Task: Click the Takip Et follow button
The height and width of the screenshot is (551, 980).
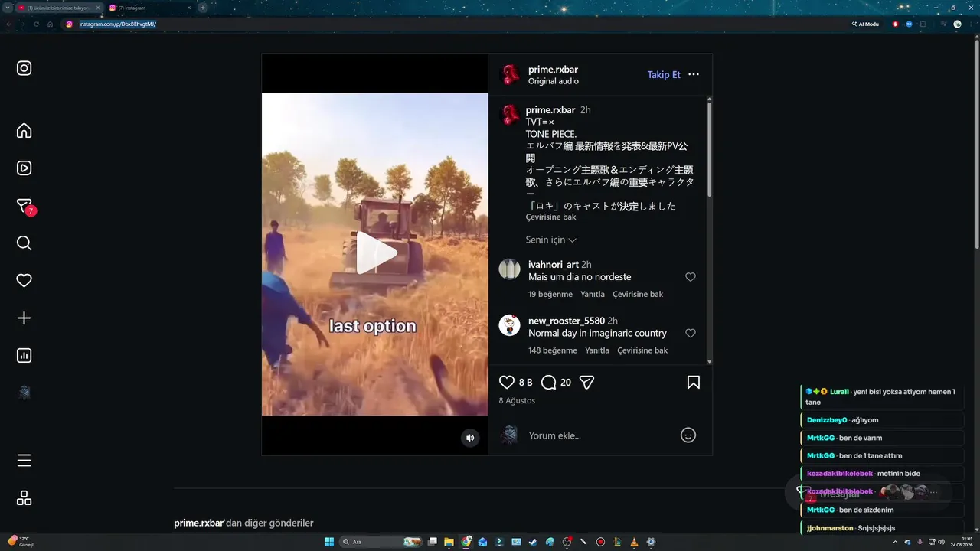Action: click(664, 75)
